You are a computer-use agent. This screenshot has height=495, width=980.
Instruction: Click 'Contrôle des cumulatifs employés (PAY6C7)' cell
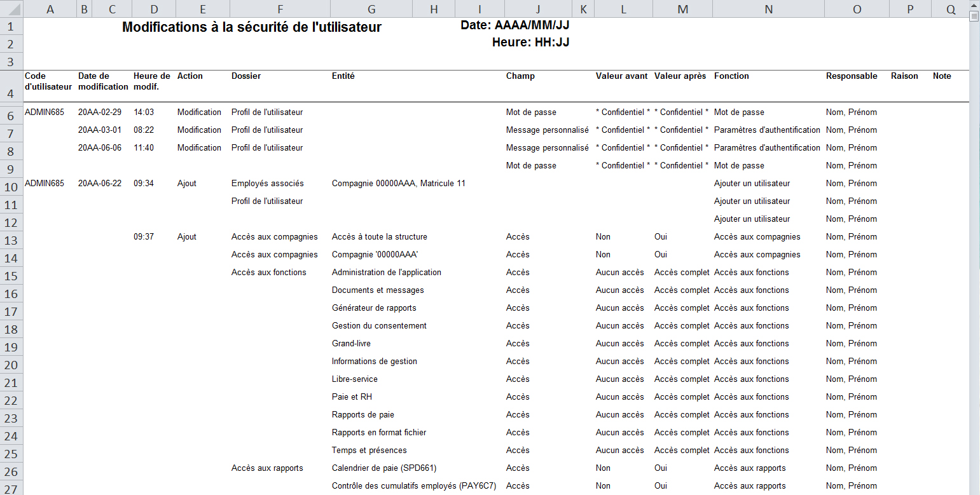tap(414, 486)
